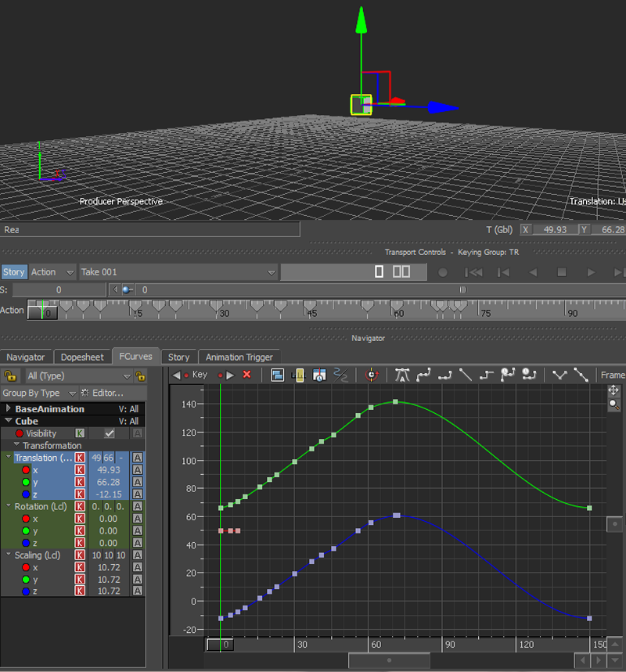Toggle the A animate button for Rotation y
The width and height of the screenshot is (626, 672).
tap(138, 531)
